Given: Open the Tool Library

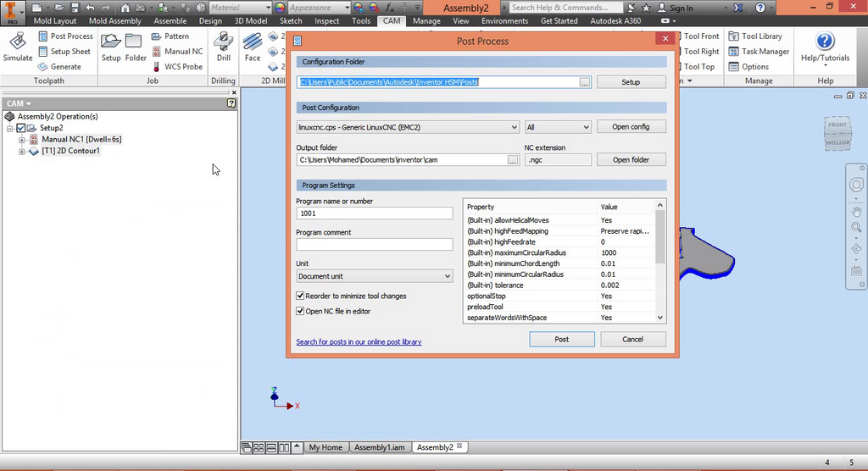Looking at the screenshot, I should 755,36.
